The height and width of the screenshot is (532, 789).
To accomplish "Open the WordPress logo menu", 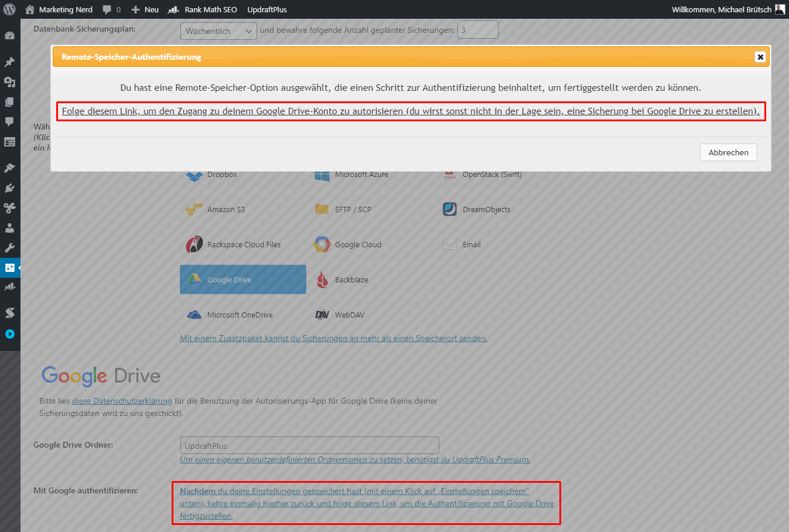I will 9,9.
